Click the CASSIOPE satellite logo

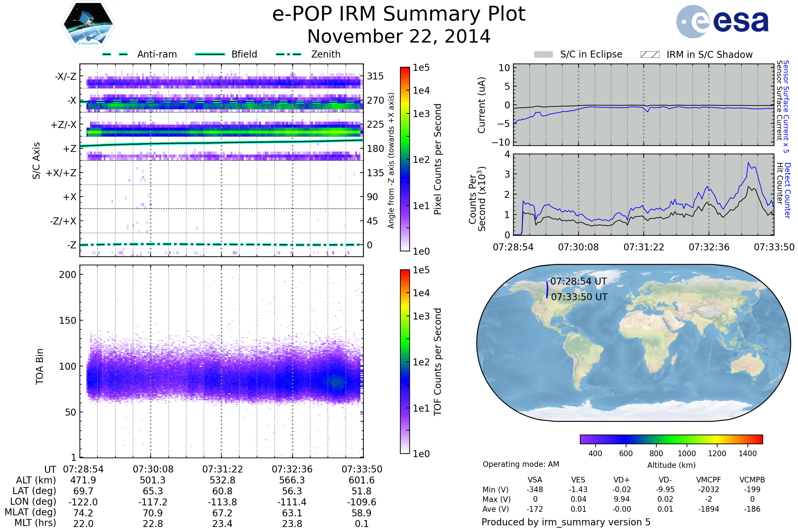pos(88,24)
